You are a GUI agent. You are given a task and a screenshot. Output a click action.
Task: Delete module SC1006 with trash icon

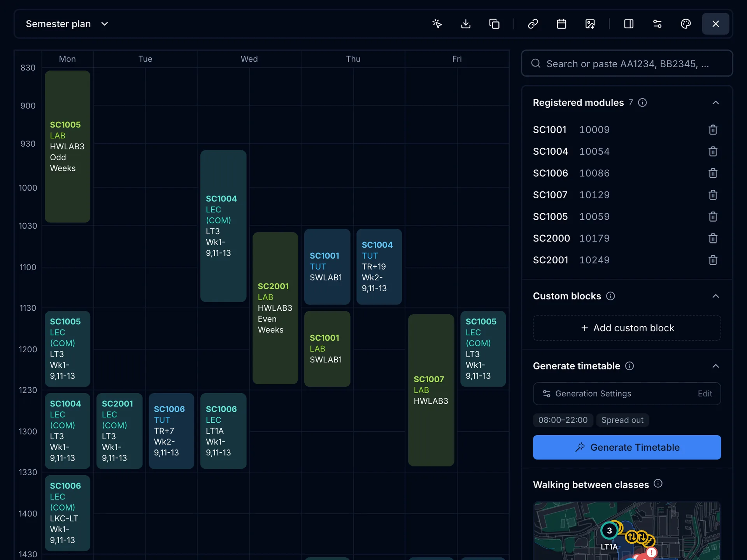pyautogui.click(x=713, y=173)
